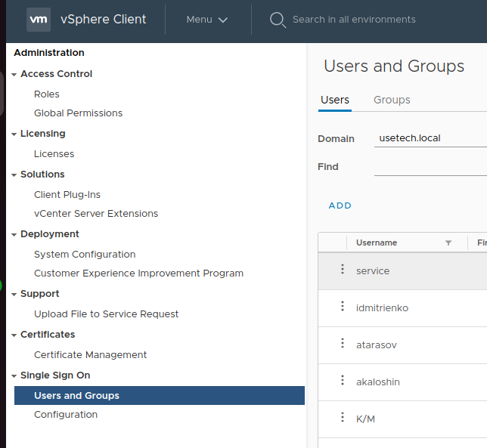Select the service user row

(402, 271)
